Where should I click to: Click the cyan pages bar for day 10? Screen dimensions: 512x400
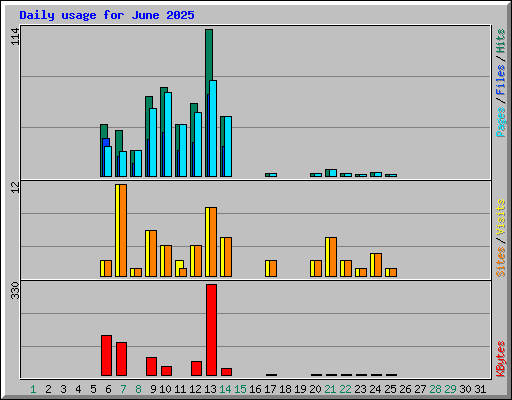[x=168, y=134]
